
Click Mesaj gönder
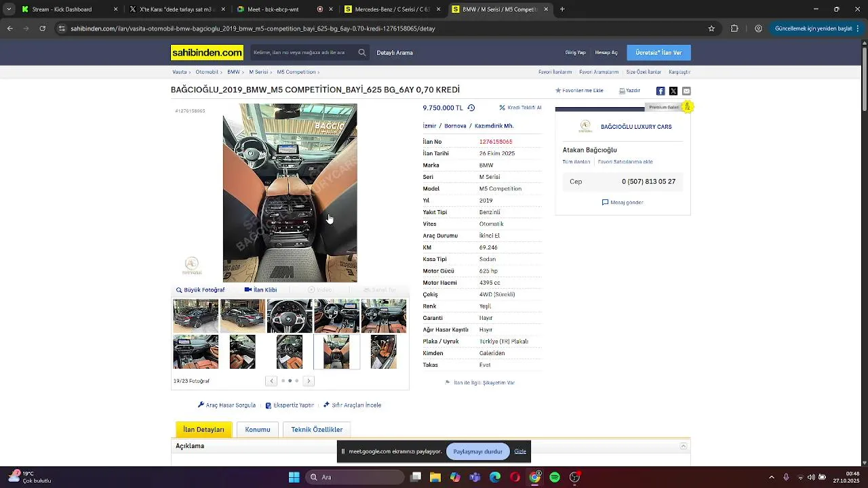623,202
